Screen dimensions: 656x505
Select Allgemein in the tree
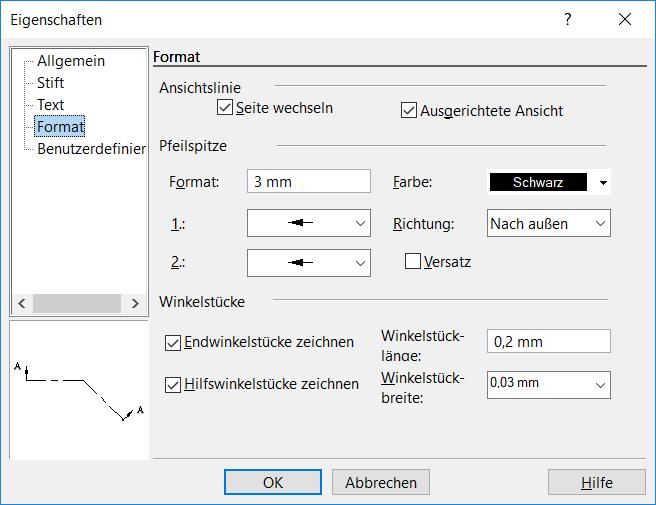coord(71,61)
